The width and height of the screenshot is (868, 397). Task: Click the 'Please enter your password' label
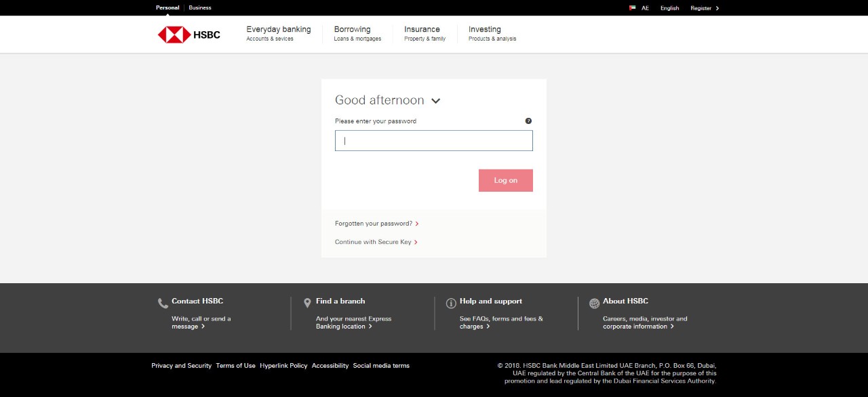tap(376, 121)
